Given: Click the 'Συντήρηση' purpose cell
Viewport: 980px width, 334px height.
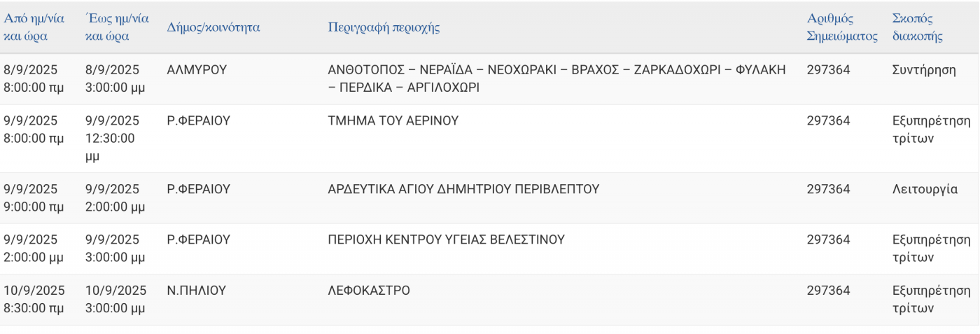Looking at the screenshot, I should (x=924, y=70).
